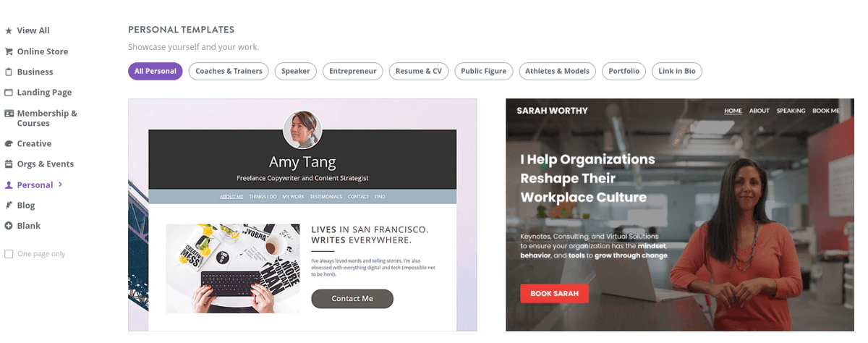Choose the Blank template category
The image size is (868, 343).
29,226
